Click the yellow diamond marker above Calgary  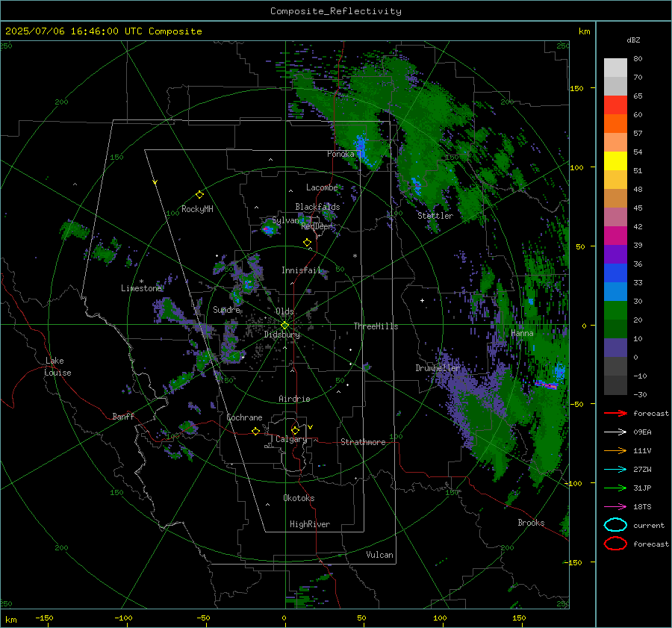coord(295,430)
